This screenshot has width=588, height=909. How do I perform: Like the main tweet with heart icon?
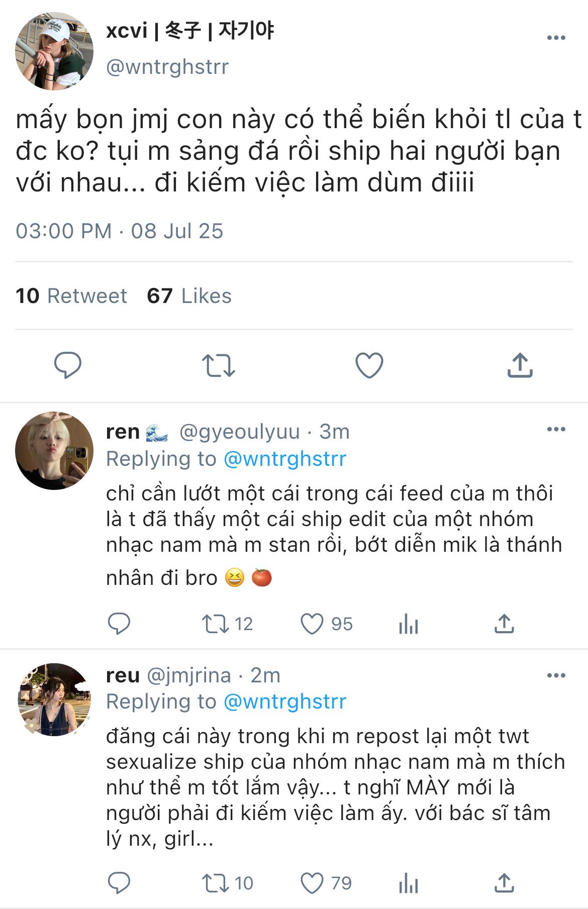tap(369, 365)
